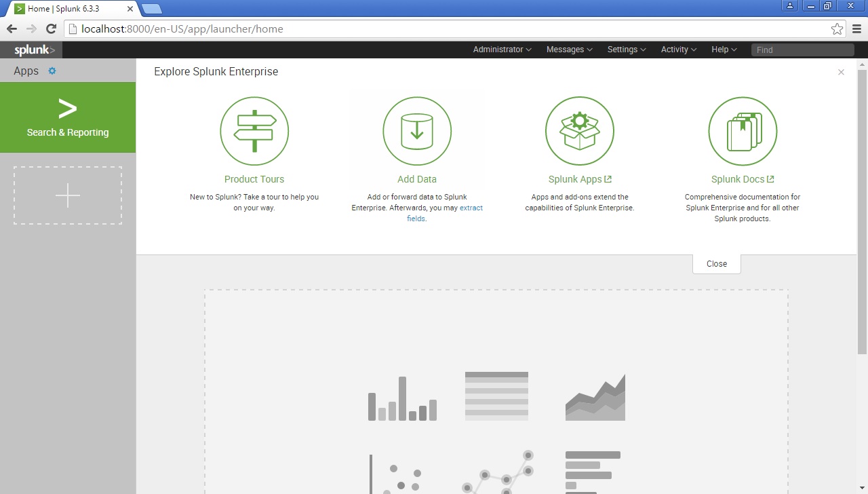Screen dimensions: 868x494
Task: Click the bookmark star in address bar
Action: (x=837, y=28)
